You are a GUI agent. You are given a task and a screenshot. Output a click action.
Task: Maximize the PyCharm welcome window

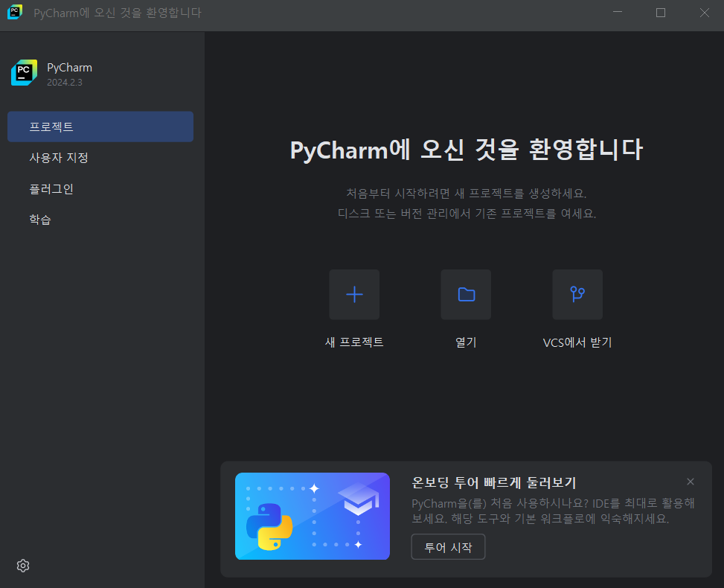pos(661,13)
